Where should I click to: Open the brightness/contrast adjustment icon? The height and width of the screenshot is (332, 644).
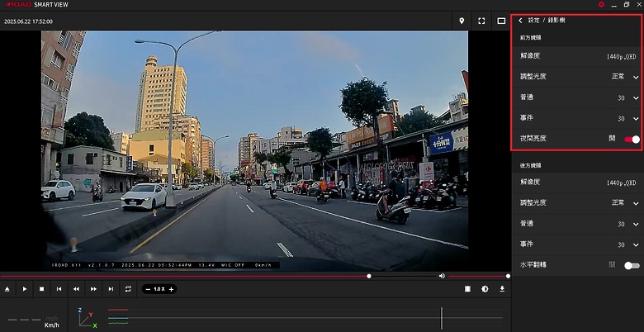pyautogui.click(x=485, y=289)
